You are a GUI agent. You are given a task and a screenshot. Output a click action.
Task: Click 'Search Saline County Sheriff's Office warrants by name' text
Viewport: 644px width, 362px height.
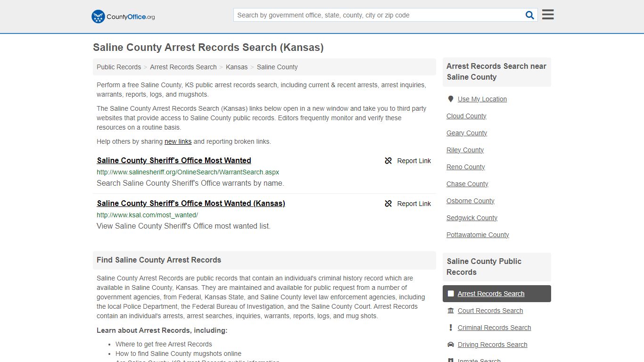190,183
